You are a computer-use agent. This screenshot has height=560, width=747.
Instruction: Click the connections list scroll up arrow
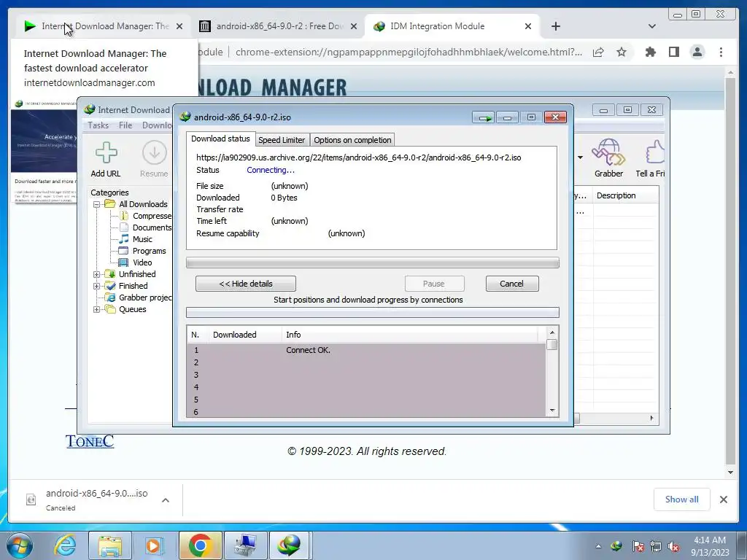point(552,332)
